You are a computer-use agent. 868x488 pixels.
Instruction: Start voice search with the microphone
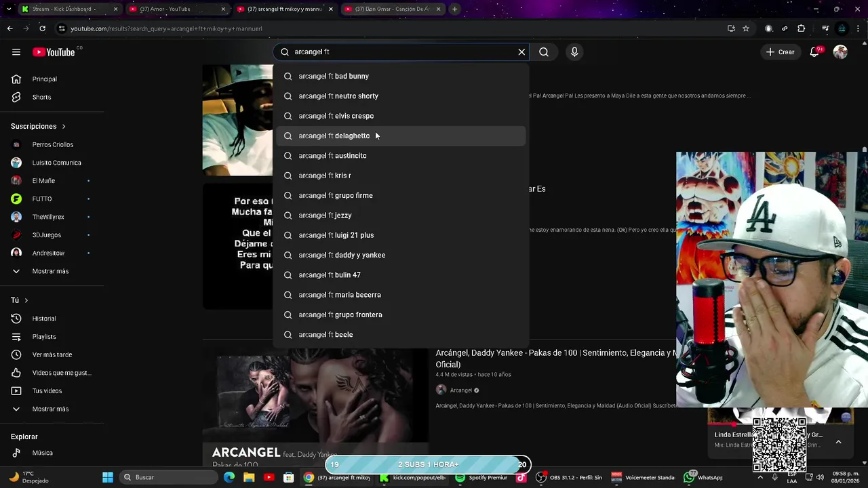[574, 52]
